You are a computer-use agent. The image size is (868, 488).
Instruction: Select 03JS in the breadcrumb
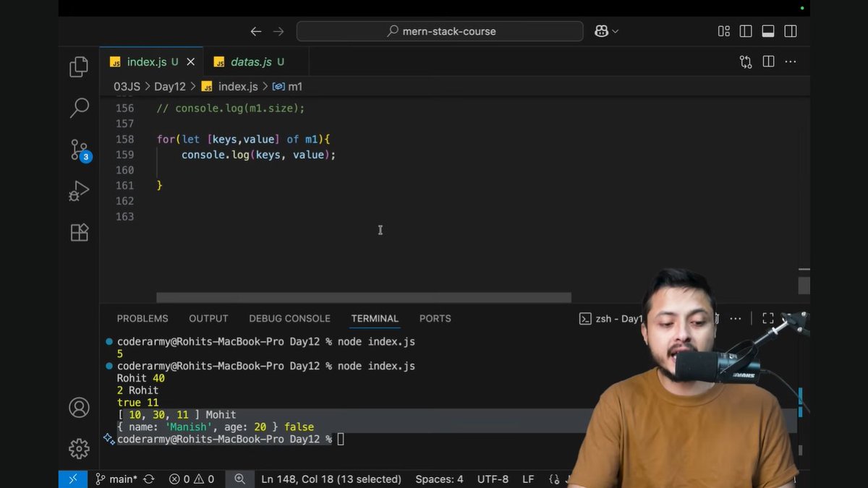[x=127, y=87]
